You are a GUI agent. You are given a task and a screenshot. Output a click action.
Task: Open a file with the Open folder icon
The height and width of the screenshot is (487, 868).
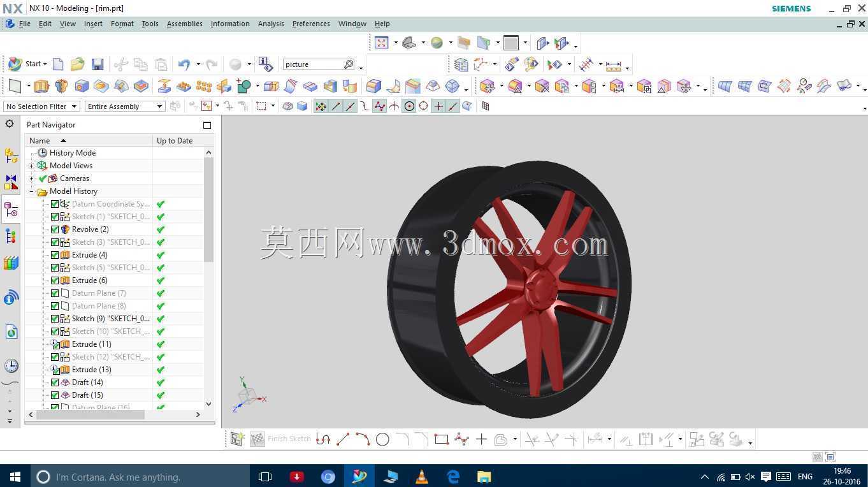(78, 64)
